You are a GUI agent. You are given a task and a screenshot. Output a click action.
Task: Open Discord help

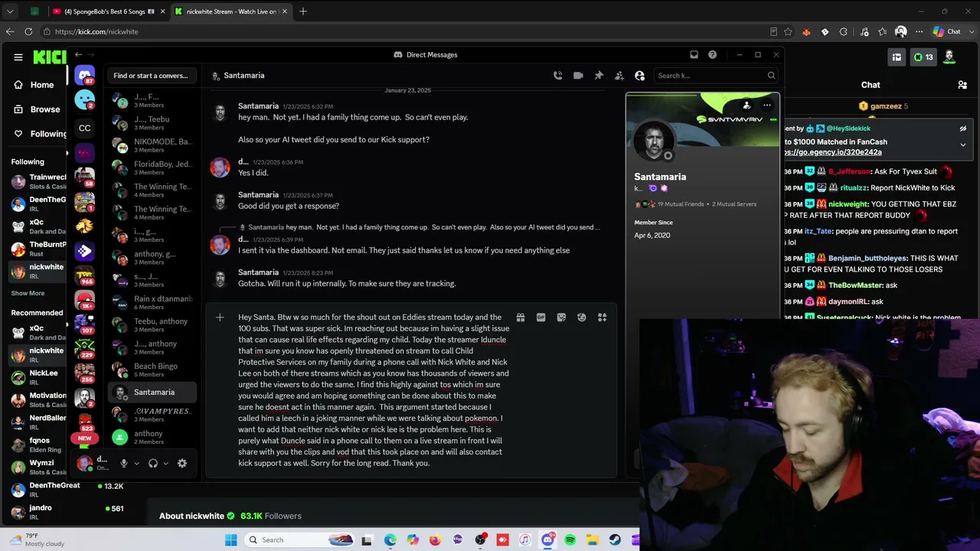pos(713,55)
